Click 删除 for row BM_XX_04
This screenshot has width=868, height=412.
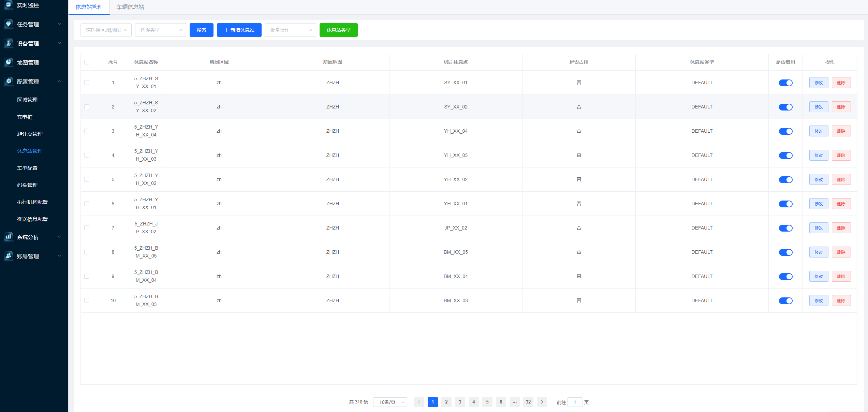(841, 277)
